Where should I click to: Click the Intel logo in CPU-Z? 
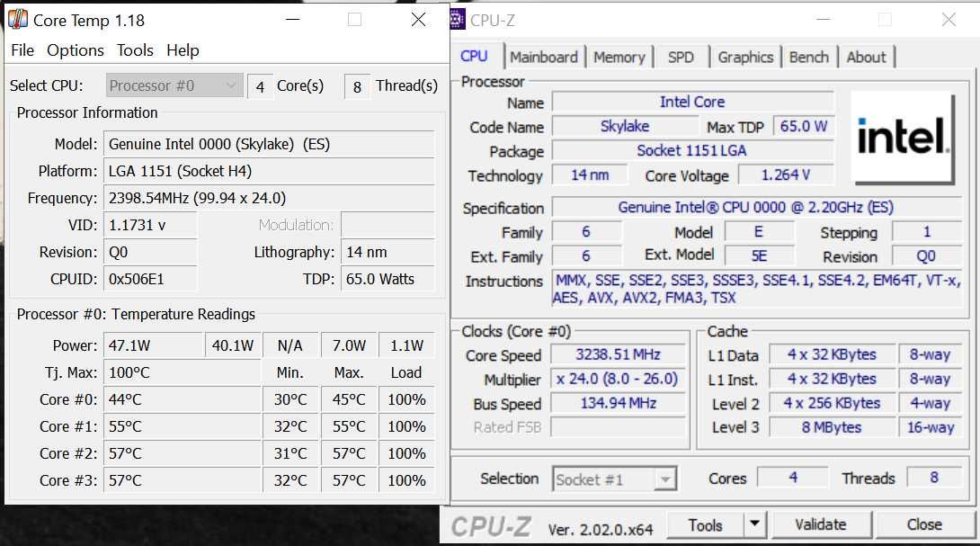coord(903,138)
